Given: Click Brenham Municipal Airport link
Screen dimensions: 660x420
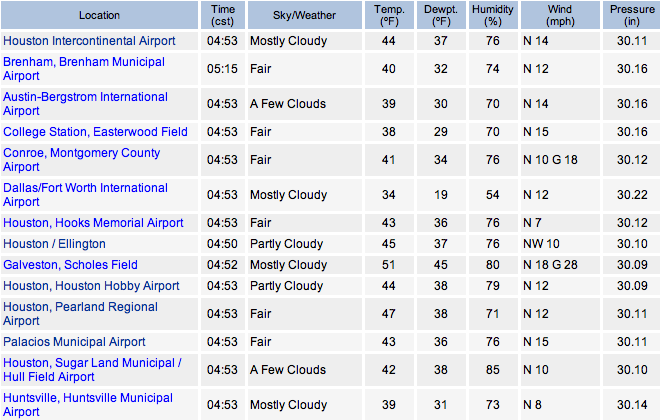Looking at the screenshot, I should [x=84, y=62].
